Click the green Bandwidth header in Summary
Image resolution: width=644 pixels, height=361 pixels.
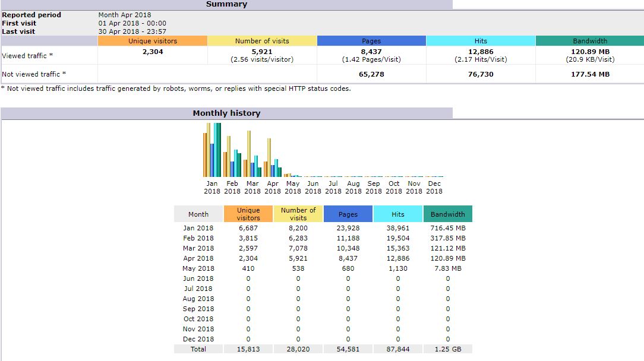coord(590,40)
